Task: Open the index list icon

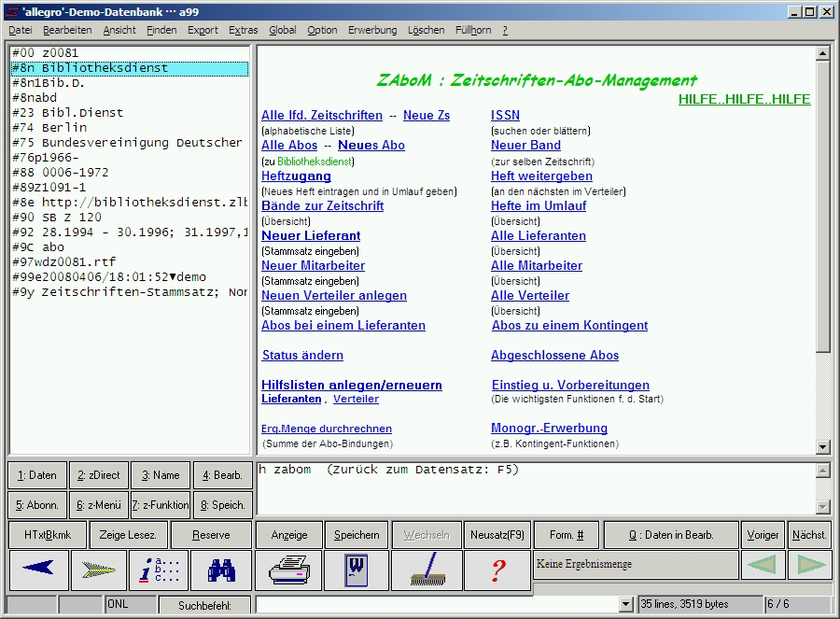Action: click(x=159, y=570)
